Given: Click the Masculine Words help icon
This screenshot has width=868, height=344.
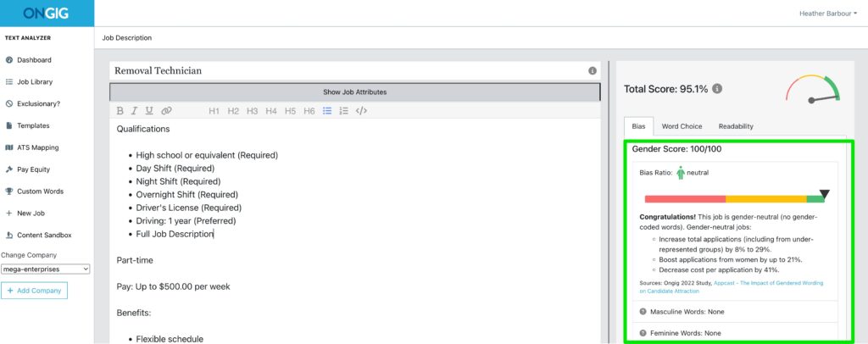Looking at the screenshot, I should pos(643,312).
